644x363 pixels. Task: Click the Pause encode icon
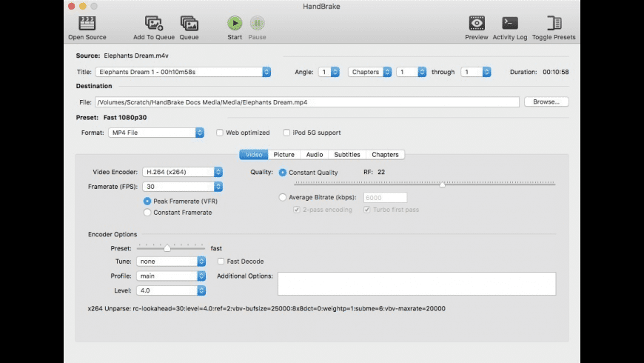point(258,23)
